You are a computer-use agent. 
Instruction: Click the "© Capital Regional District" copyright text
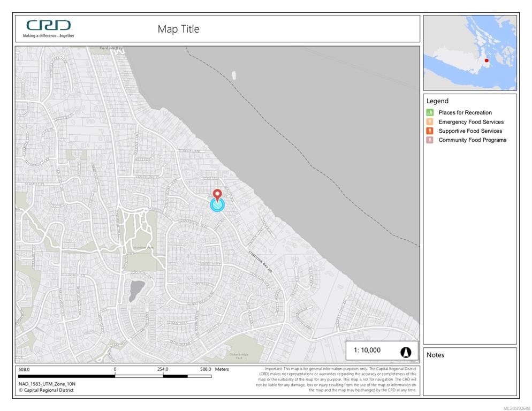click(46, 390)
